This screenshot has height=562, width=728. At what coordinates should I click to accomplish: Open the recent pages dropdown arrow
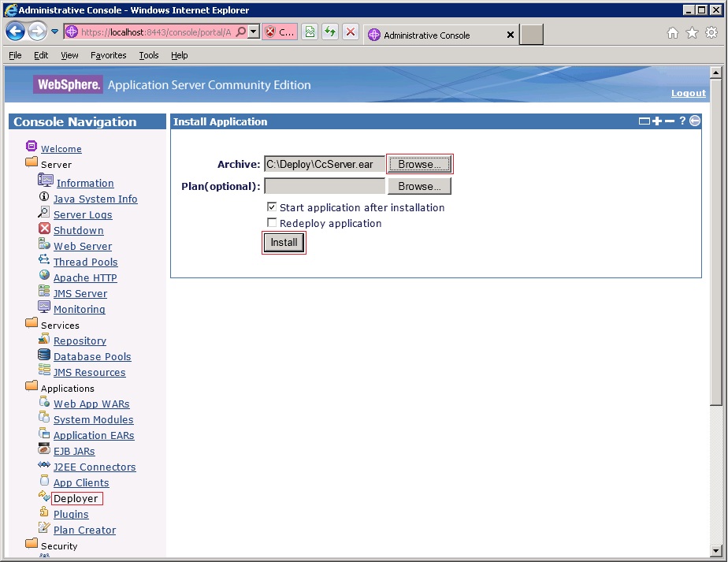click(55, 32)
